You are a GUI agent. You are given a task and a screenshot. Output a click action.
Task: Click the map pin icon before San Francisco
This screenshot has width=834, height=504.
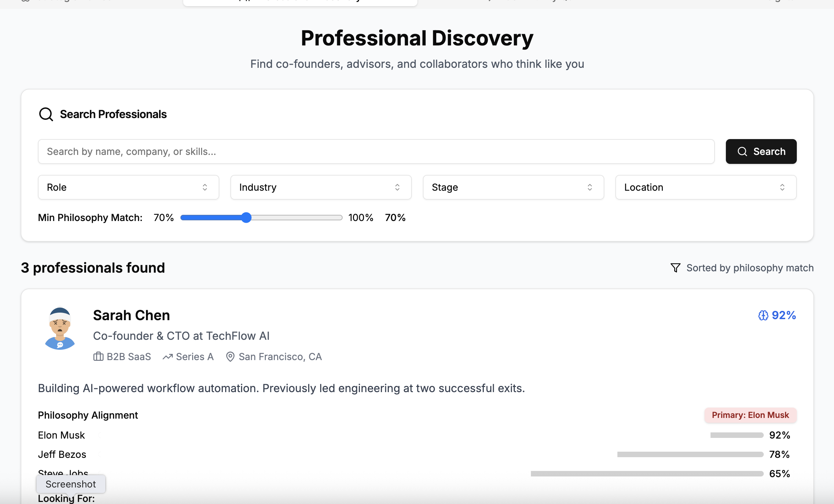[230, 357]
